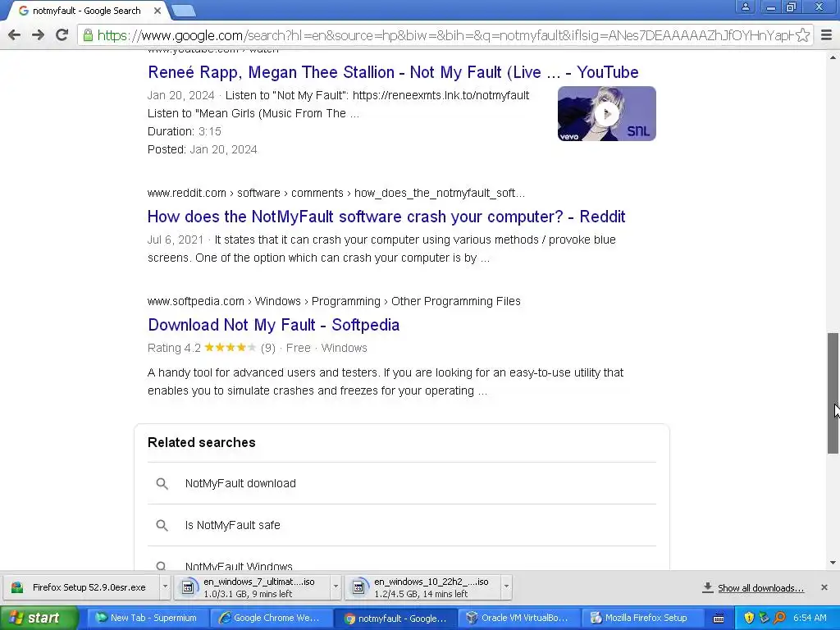The width and height of the screenshot is (840, 630).
Task: Close the notmyfault Google Search tab
Action: click(x=157, y=10)
